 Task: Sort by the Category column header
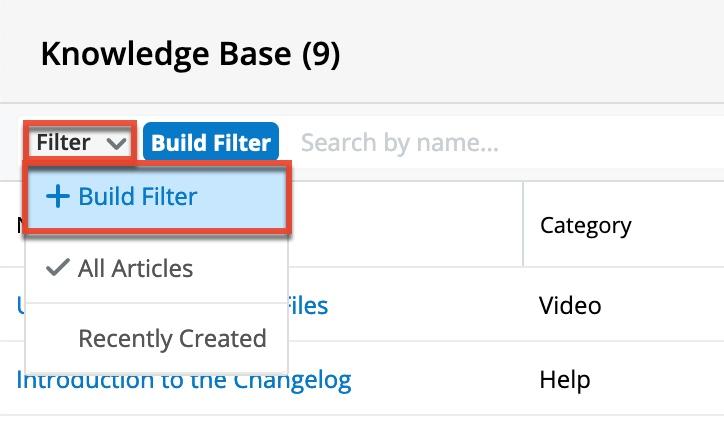click(x=585, y=225)
